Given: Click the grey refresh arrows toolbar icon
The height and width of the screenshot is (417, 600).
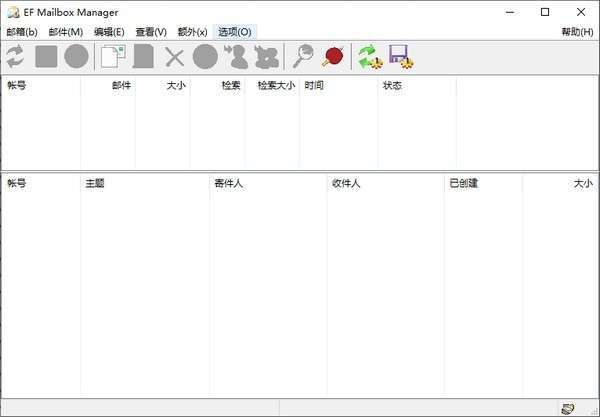Looking at the screenshot, I should pos(15,57).
